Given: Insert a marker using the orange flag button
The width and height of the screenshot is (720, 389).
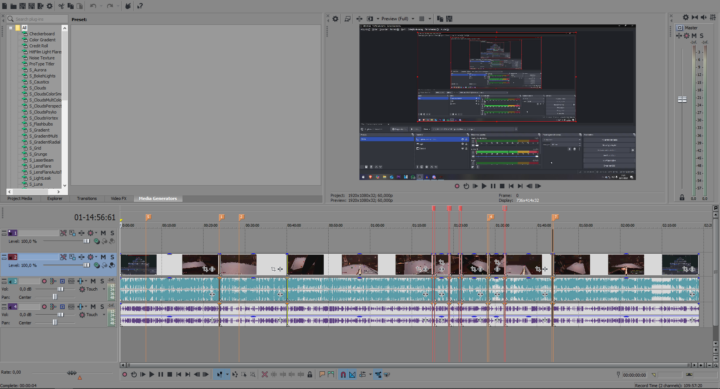Looking at the screenshot, I should click(322, 375).
